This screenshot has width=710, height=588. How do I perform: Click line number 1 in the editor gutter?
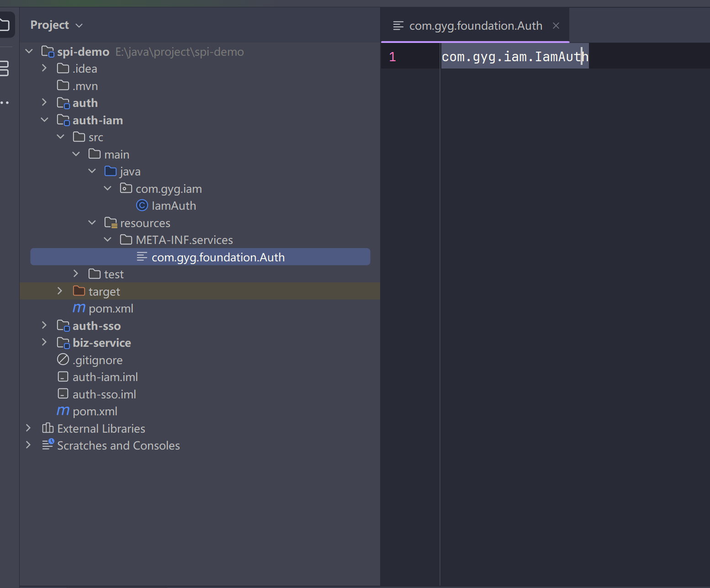point(392,56)
